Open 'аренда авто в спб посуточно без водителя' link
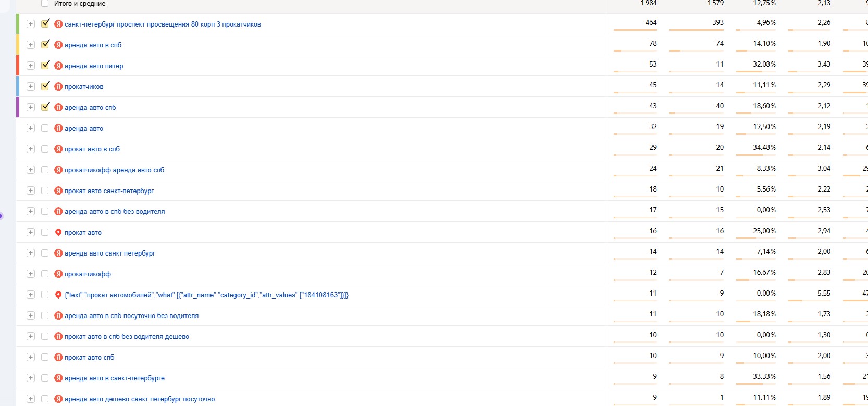The image size is (868, 406). [131, 315]
